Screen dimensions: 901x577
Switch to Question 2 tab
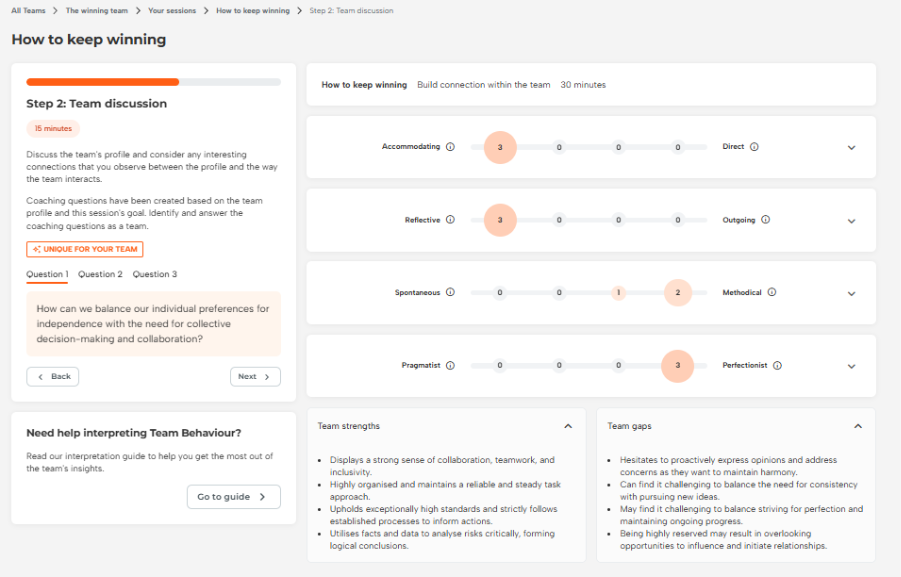pyautogui.click(x=100, y=274)
